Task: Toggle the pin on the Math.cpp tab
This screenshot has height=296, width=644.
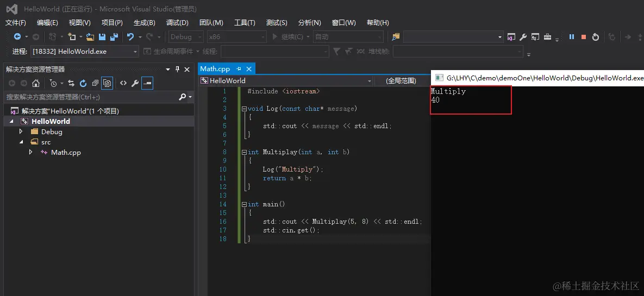Action: pos(239,68)
